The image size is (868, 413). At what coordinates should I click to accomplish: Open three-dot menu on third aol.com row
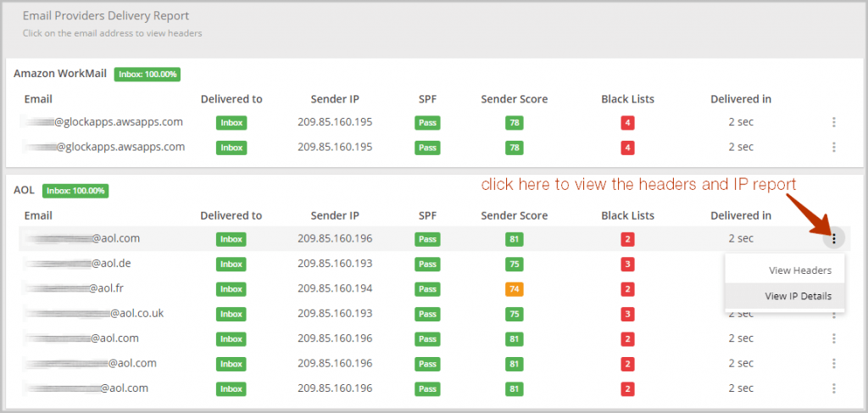[x=834, y=364]
